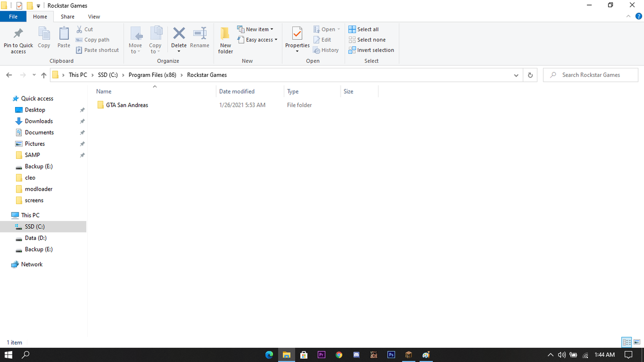This screenshot has height=362, width=644.
Task: Open the Help question mark
Action: point(638,17)
